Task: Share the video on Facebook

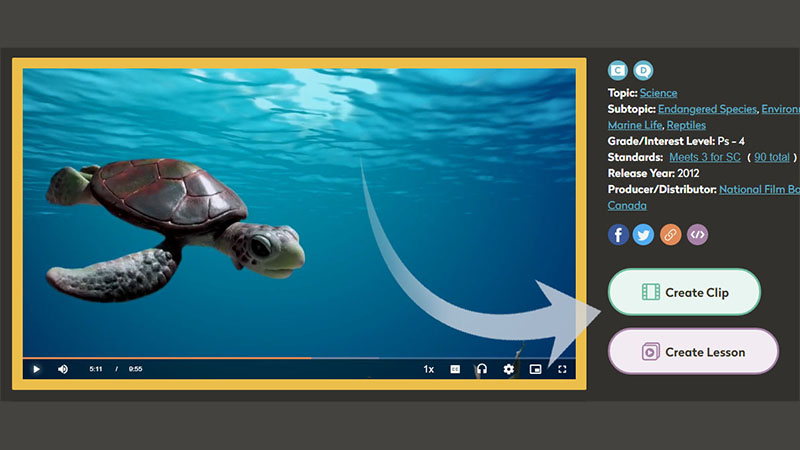Action: click(x=619, y=235)
